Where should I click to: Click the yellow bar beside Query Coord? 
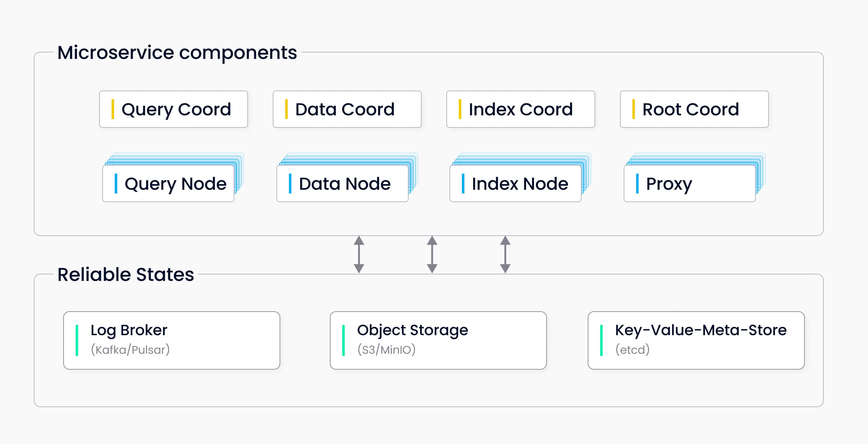tap(113, 109)
